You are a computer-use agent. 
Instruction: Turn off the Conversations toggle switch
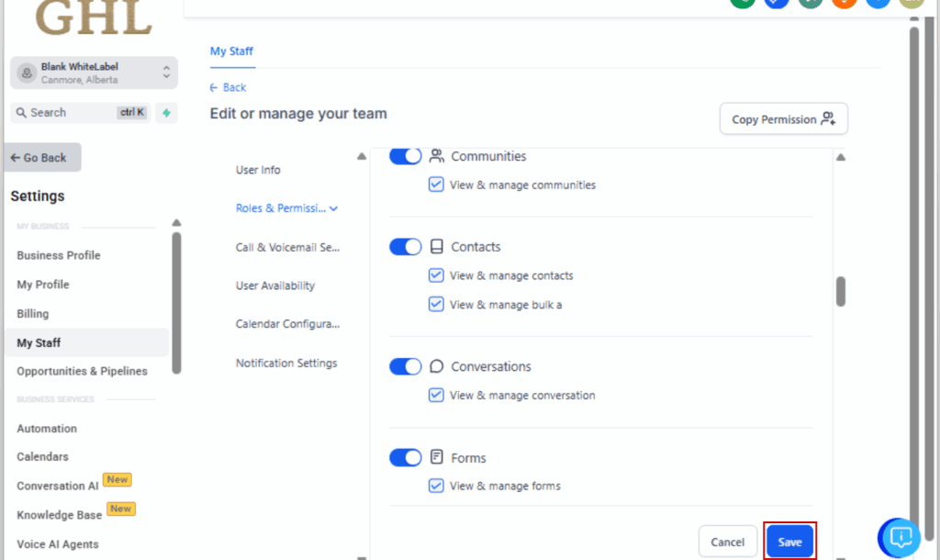[x=405, y=366]
